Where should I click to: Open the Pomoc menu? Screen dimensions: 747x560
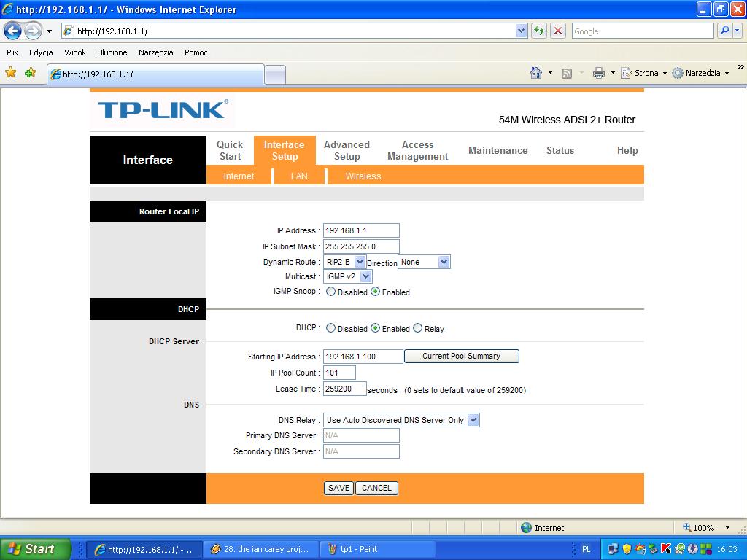pyautogui.click(x=196, y=52)
